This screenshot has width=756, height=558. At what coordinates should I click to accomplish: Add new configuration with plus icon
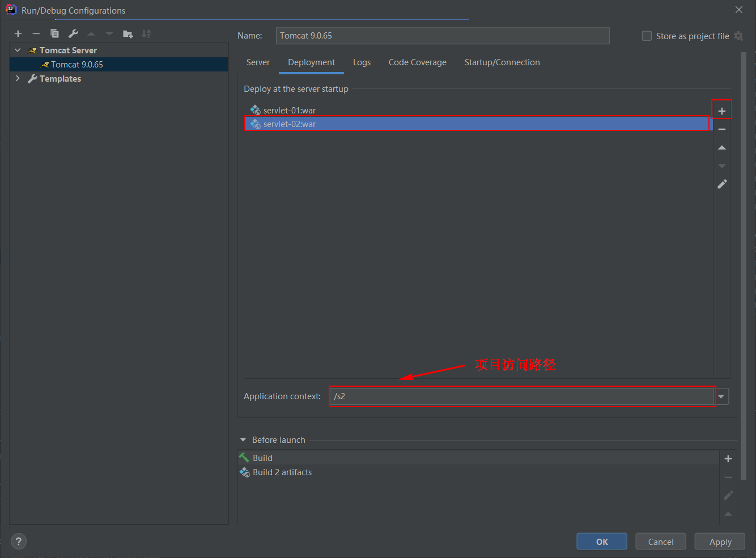[18, 34]
